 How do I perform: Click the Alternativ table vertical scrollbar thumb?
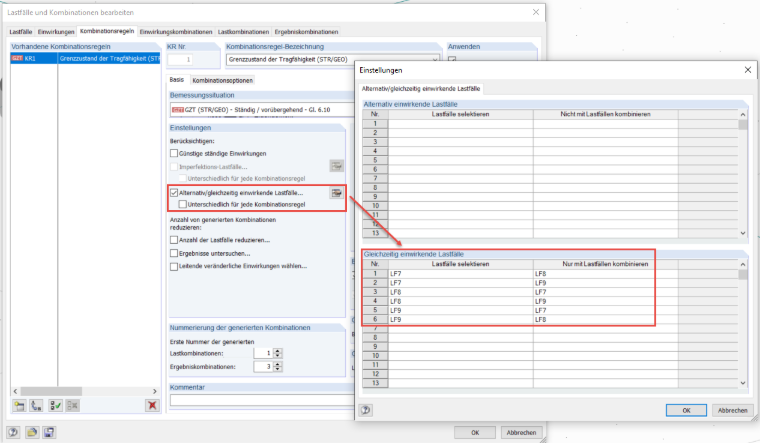[x=743, y=125]
